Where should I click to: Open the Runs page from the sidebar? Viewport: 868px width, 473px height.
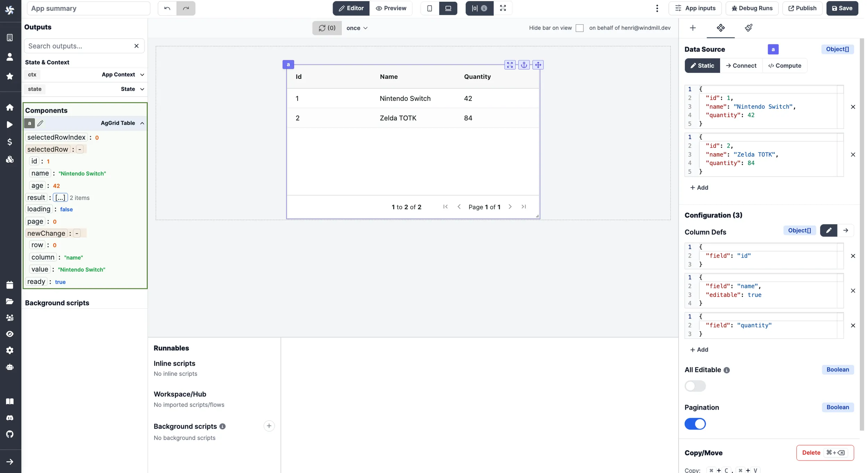tap(10, 124)
